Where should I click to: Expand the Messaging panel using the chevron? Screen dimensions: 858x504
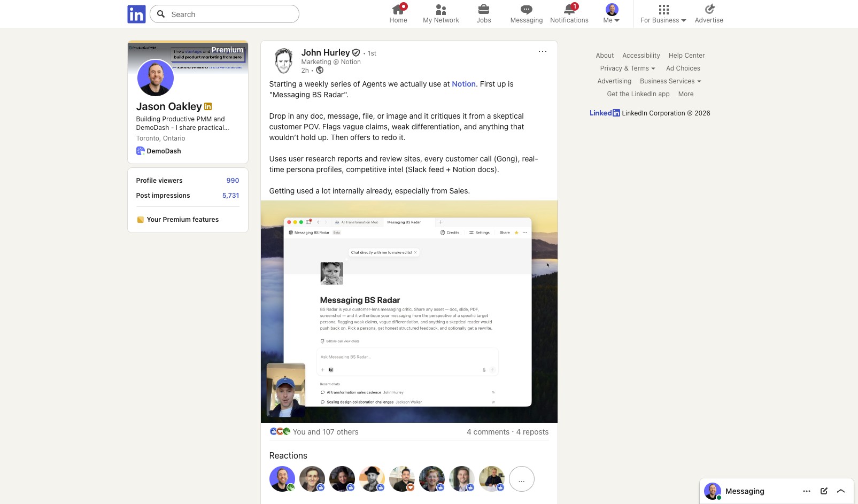point(841,491)
